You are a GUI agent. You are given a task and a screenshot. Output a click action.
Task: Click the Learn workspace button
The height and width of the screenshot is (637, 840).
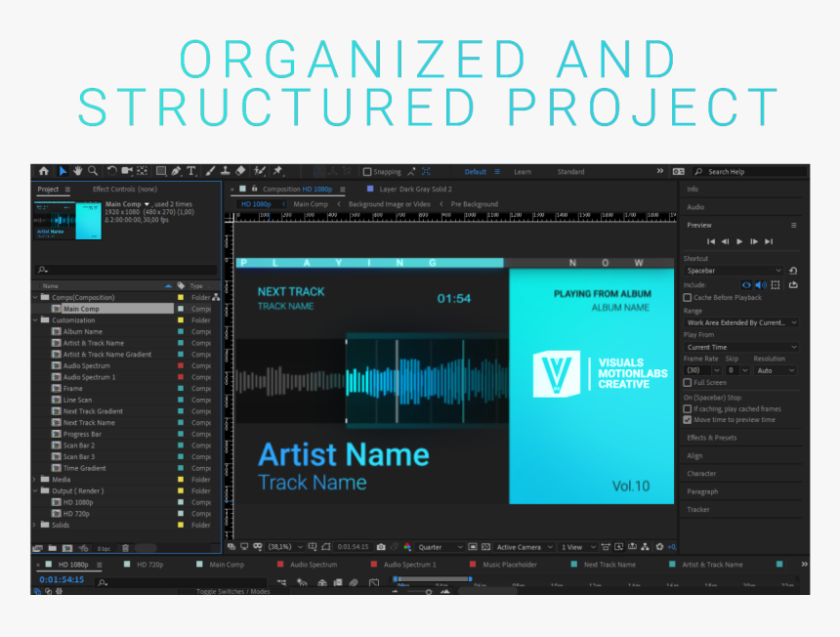523,172
